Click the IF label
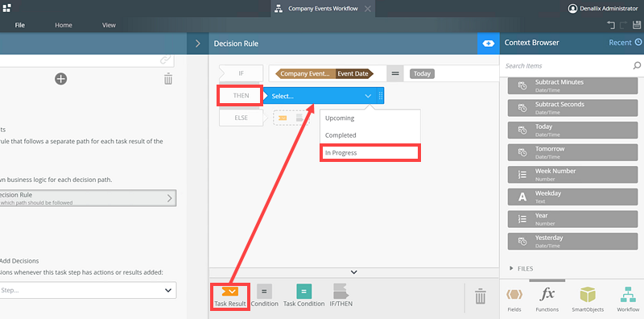The height and width of the screenshot is (319, 644). point(241,73)
